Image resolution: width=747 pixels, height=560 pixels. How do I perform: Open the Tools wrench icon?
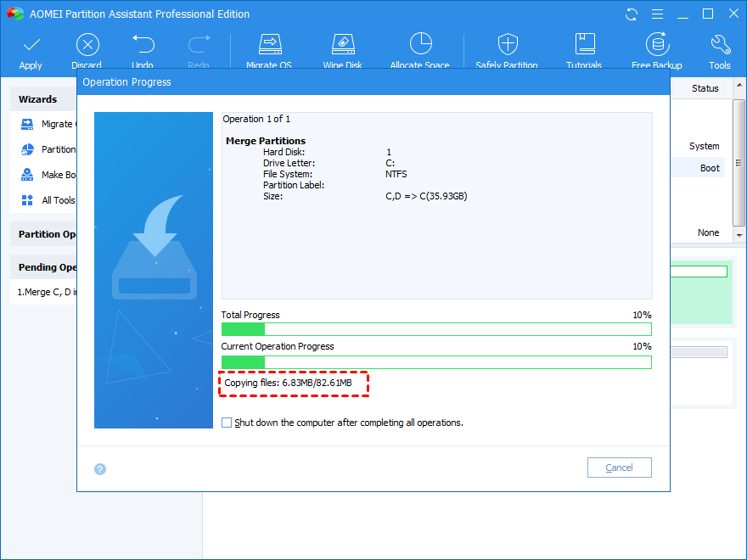coord(720,44)
